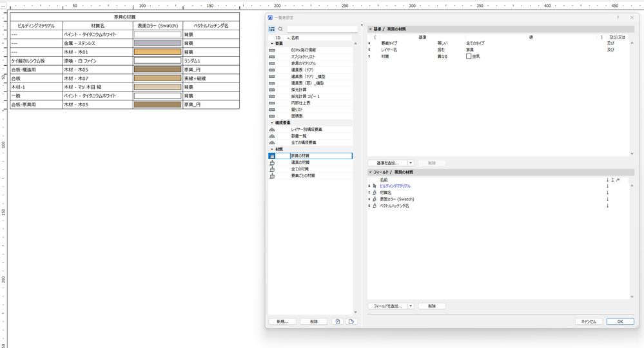This screenshot has width=644, height=348.
Task: Select the 面積表 schedule icon
Action: click(272, 116)
